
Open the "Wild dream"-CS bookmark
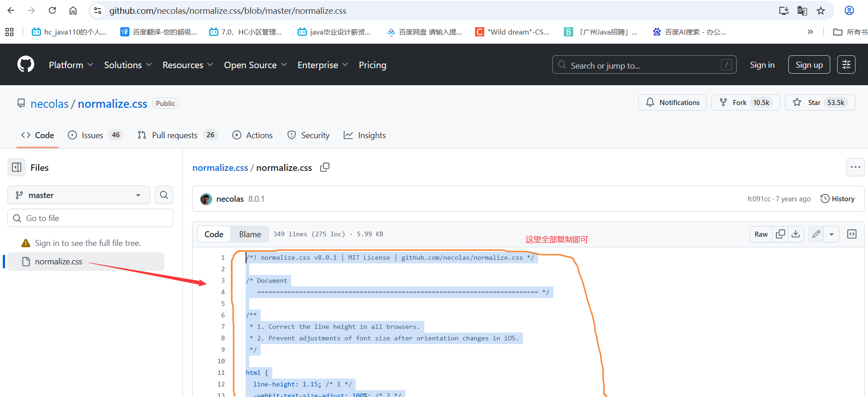pos(512,32)
